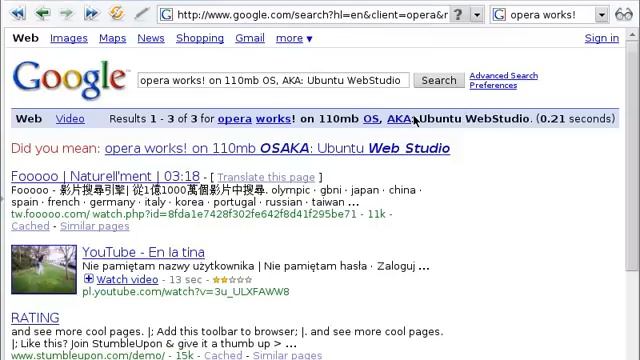640x360 pixels.
Task: Open the Images link
Action: tap(69, 38)
